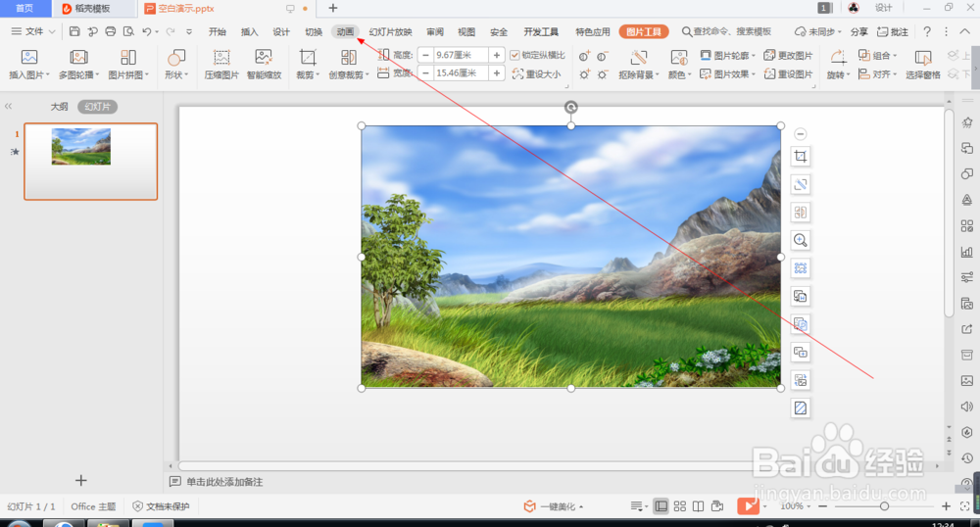Click the crop icon beside the picture
The height and width of the screenshot is (527, 980).
(x=801, y=156)
